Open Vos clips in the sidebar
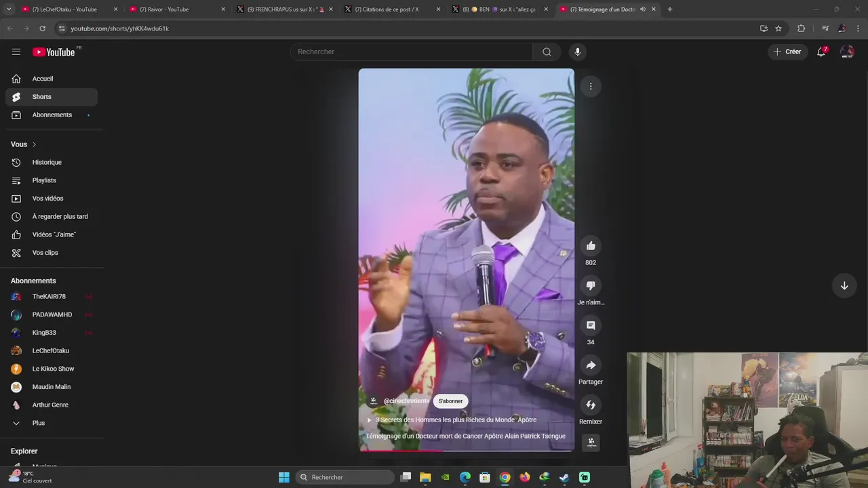868x488 pixels. point(52,253)
